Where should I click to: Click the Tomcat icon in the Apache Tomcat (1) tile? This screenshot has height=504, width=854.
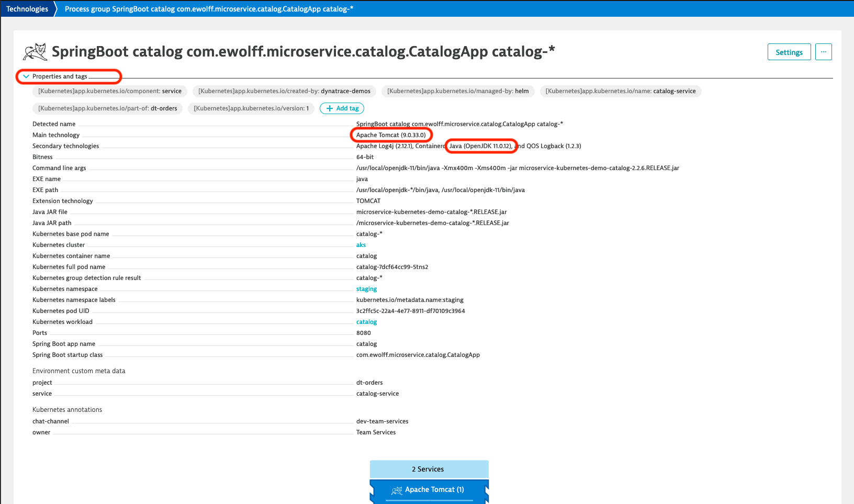[x=397, y=490]
